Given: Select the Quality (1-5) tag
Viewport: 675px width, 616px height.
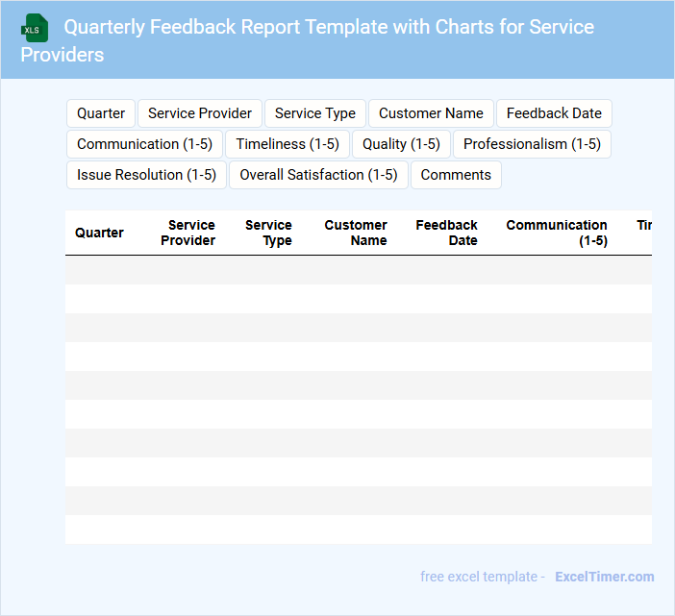Looking at the screenshot, I should (401, 144).
